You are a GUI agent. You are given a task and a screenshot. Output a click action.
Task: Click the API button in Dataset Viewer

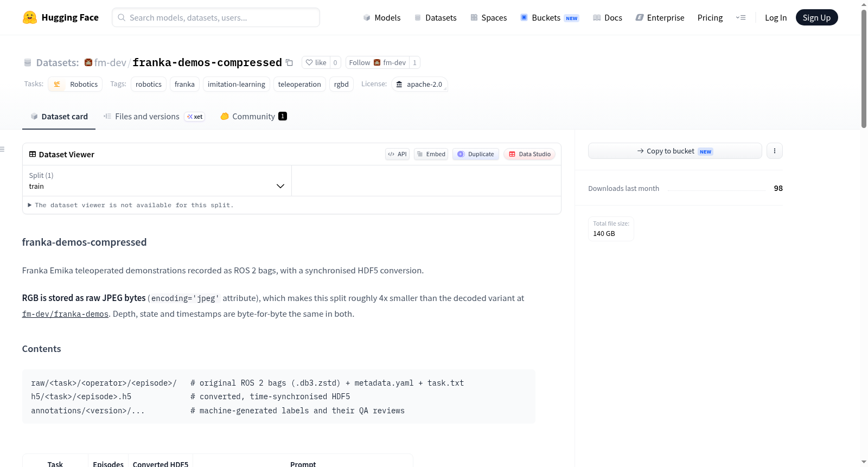pyautogui.click(x=397, y=154)
